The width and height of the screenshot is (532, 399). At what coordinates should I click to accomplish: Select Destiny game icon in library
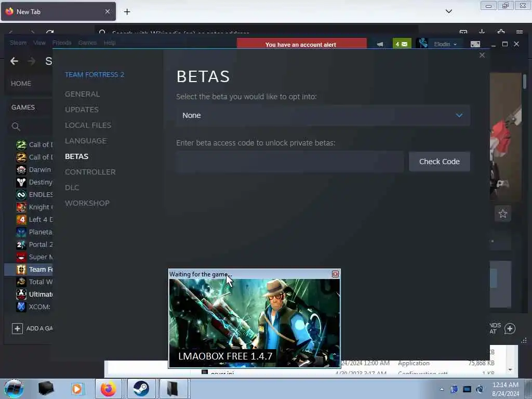point(21,182)
